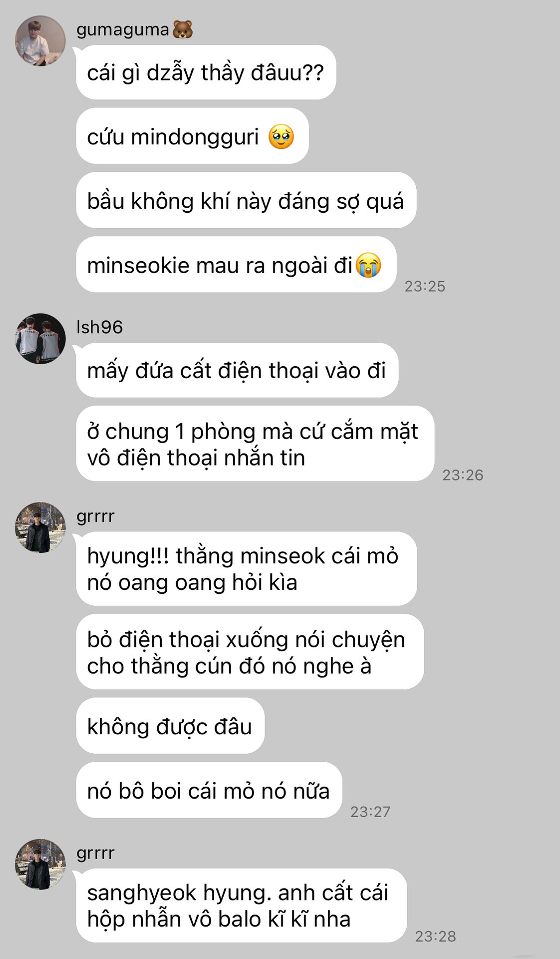Tap the pleading face emoji in mindongguri message
Viewport: 560px width, 959px height.
click(x=281, y=137)
